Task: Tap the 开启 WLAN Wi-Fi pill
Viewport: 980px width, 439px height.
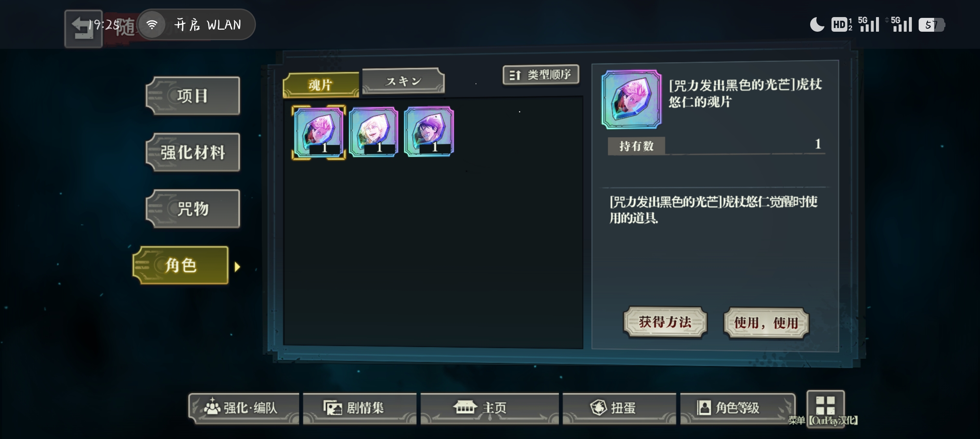Action: 196,25
